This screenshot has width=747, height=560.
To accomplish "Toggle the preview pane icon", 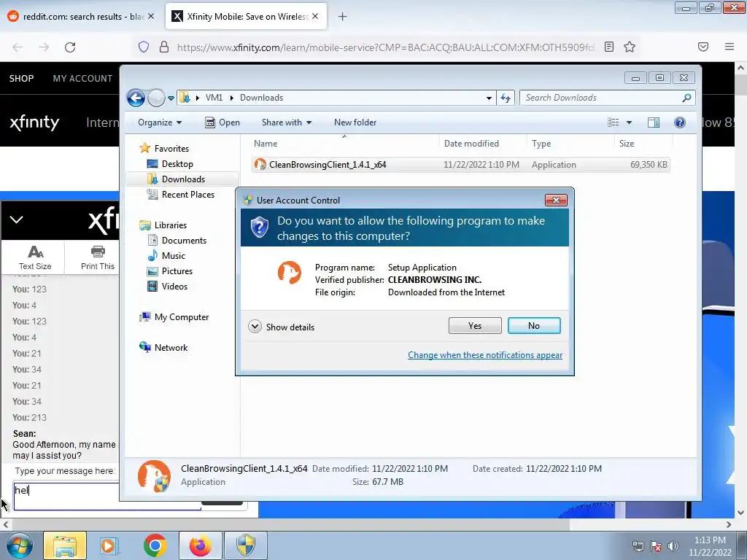I will pyautogui.click(x=654, y=122).
